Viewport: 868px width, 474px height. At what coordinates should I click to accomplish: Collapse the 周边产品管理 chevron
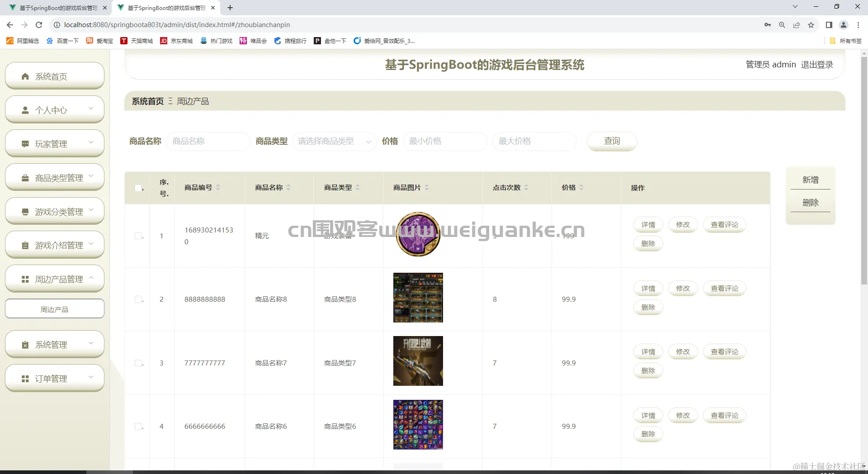click(x=91, y=277)
